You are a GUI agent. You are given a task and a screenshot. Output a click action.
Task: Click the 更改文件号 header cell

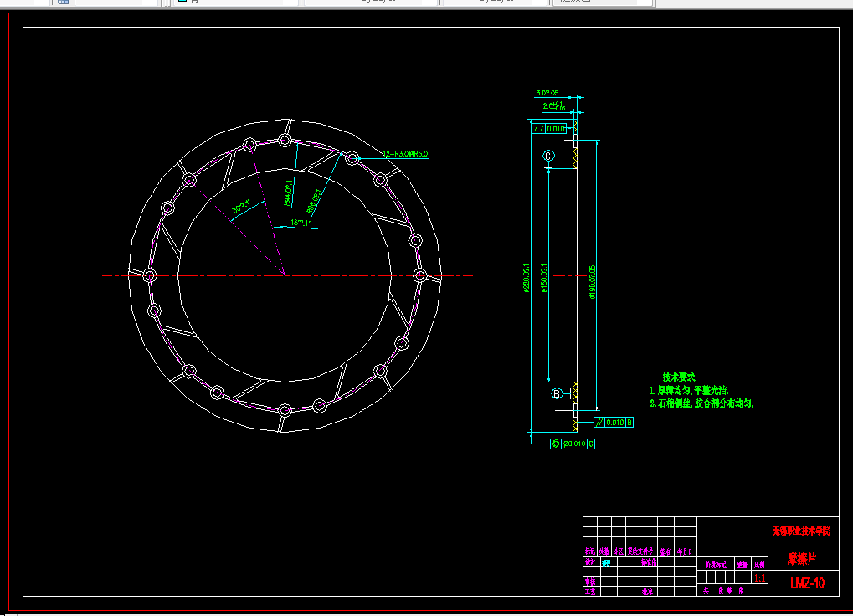coord(640,552)
